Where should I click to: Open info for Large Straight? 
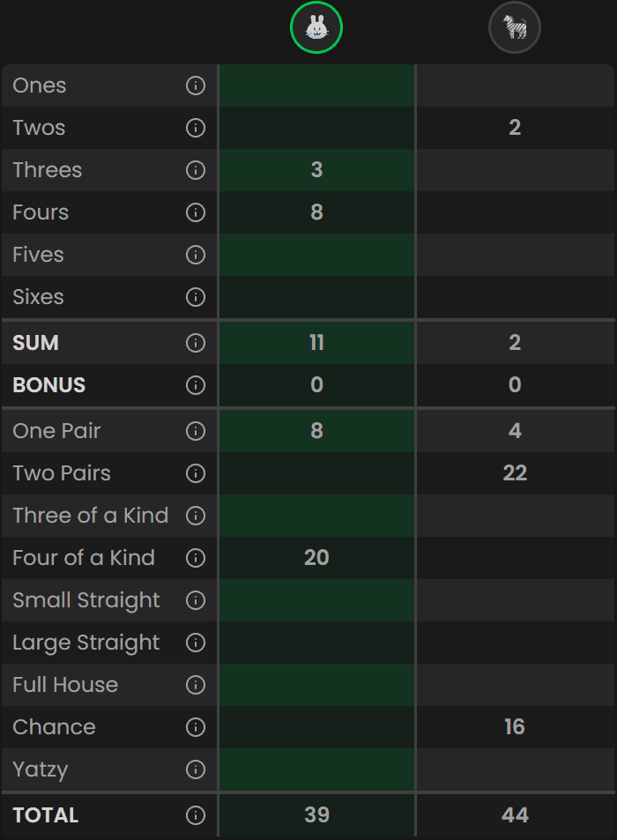tap(196, 643)
